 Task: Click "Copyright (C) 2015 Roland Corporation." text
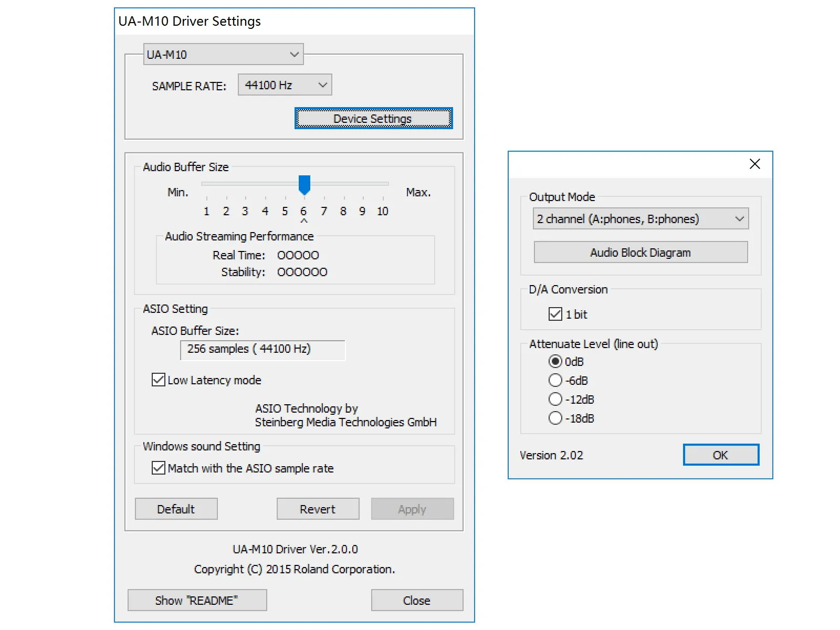tap(295, 569)
